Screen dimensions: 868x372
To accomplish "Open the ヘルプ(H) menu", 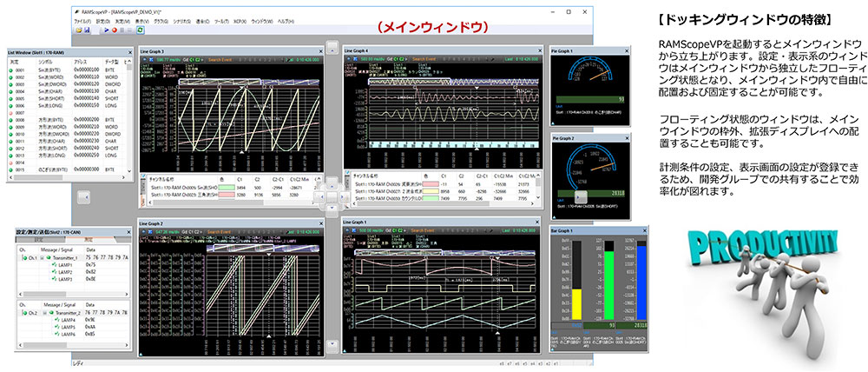I will 286,21.
